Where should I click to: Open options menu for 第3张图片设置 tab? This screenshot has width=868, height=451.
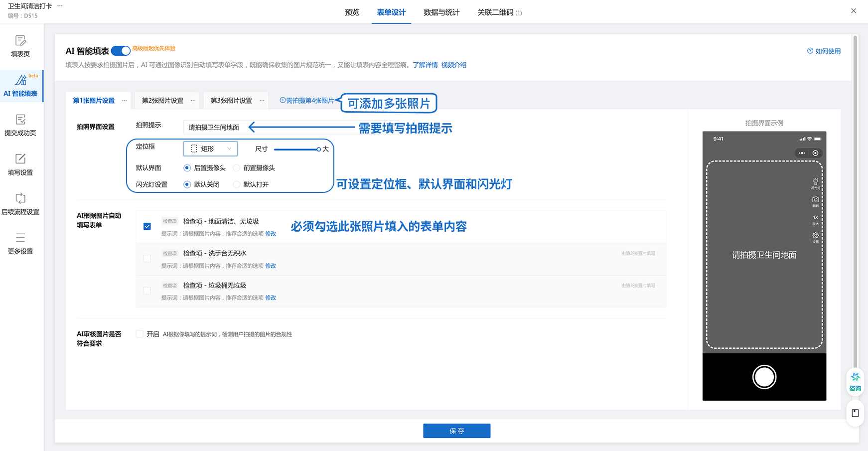coord(262,101)
